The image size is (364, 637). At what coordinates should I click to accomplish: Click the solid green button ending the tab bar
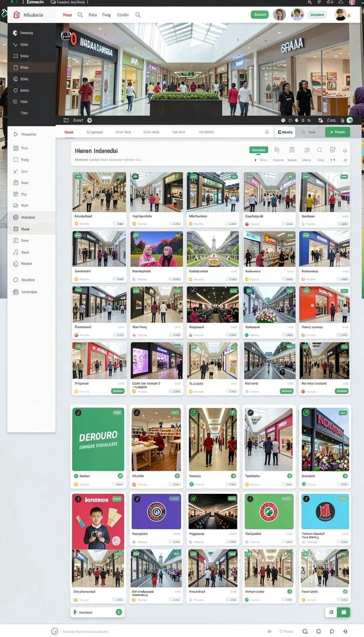[337, 132]
